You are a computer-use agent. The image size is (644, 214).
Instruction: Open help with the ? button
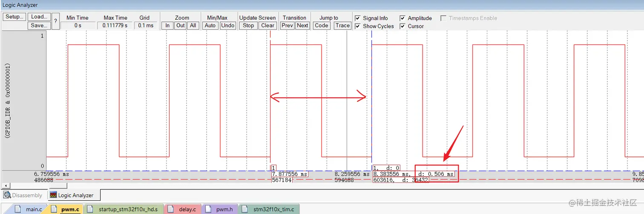pyautogui.click(x=55, y=21)
